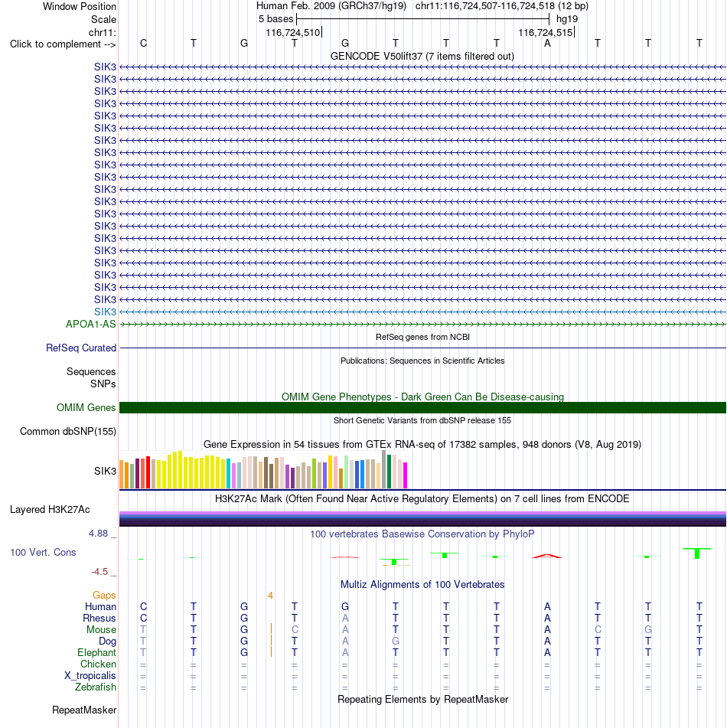Click the 'SNPs' subtrack label
Image resolution: width=727 pixels, height=728 pixels.
103,384
